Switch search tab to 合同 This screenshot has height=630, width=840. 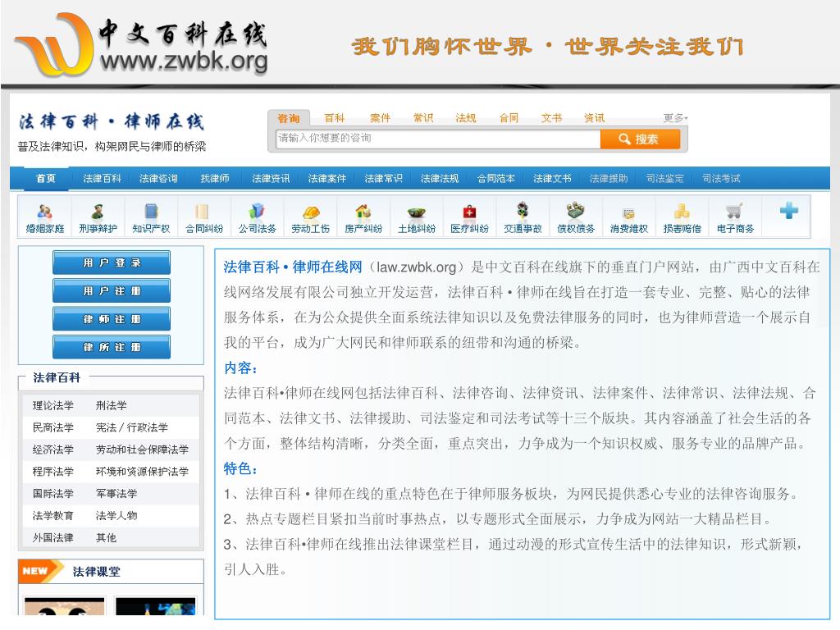(x=509, y=118)
